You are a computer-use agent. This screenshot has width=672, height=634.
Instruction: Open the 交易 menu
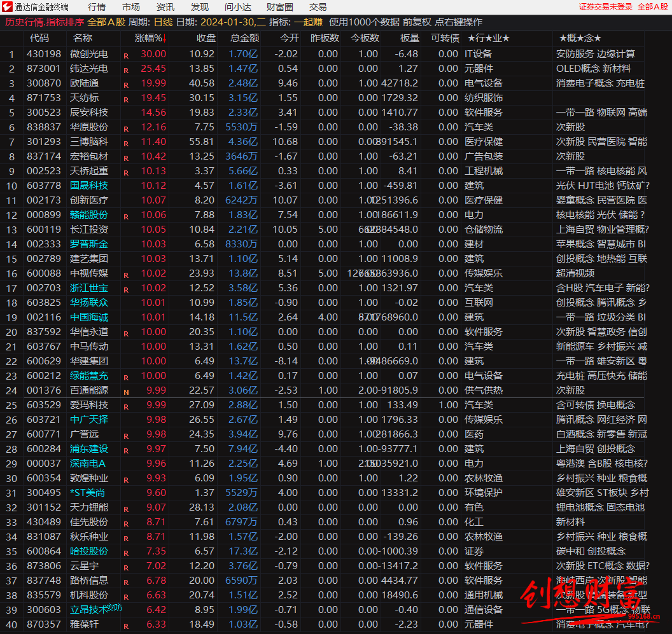(318, 7)
